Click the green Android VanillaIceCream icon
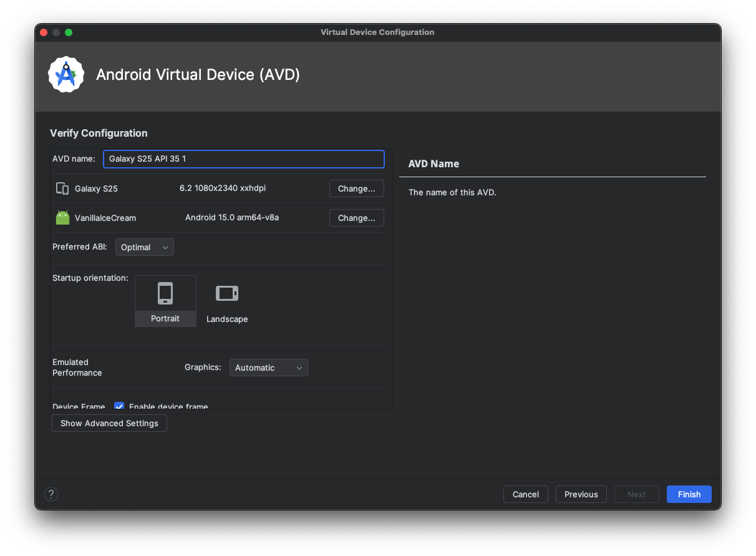The width and height of the screenshot is (756, 556). click(62, 218)
